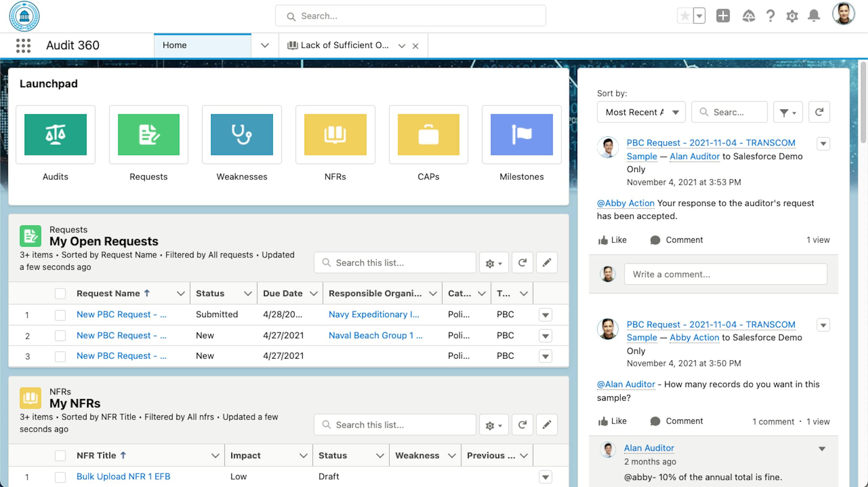Viewport: 868px width, 487px height.
Task: Tick the checkbox for request row 2
Action: pyautogui.click(x=60, y=336)
